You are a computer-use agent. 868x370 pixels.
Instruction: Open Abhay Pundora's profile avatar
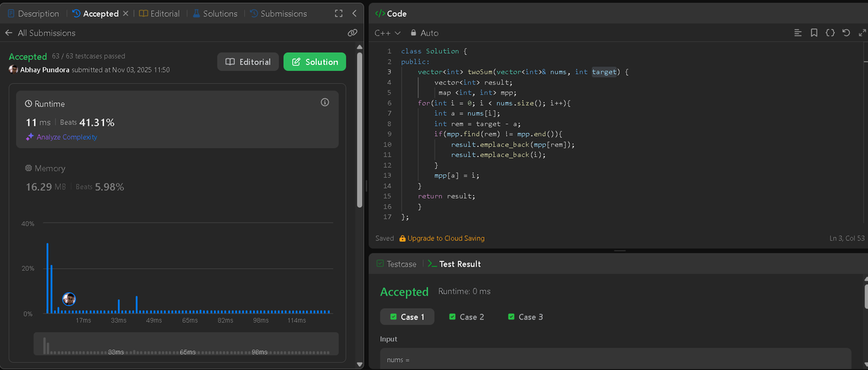click(13, 69)
